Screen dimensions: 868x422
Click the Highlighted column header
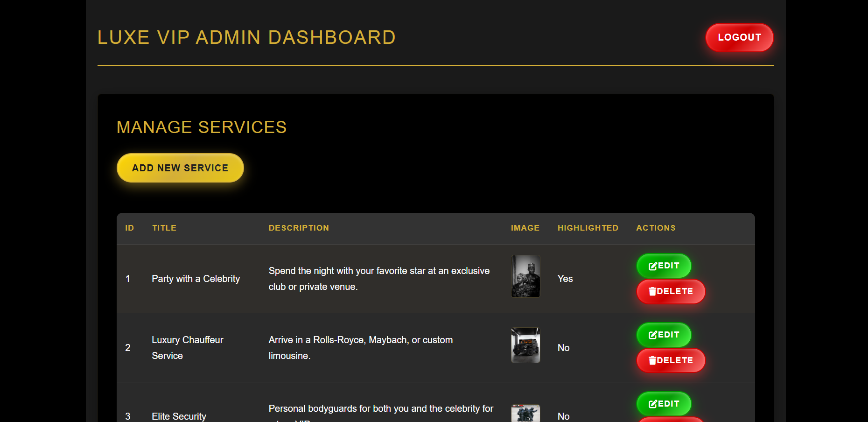click(588, 228)
